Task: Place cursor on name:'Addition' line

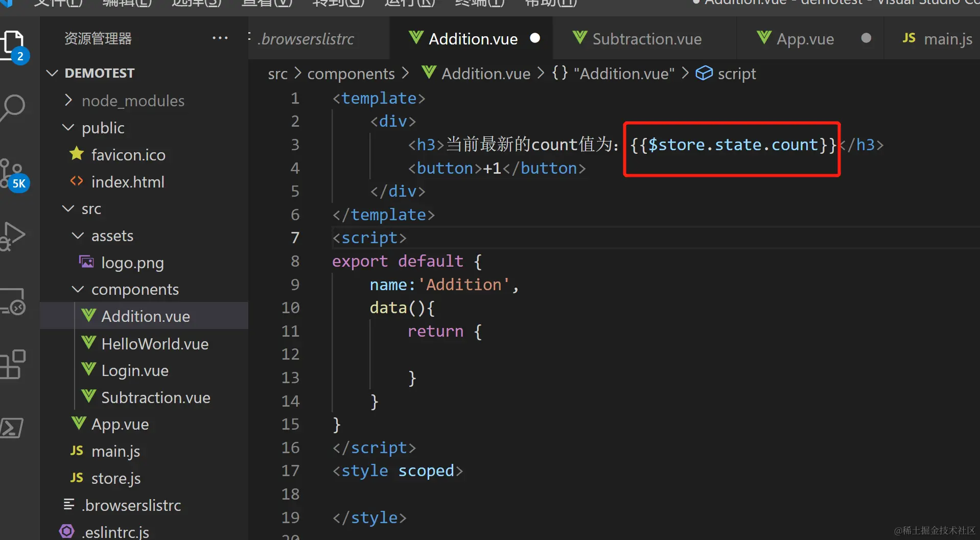Action: 444,285
